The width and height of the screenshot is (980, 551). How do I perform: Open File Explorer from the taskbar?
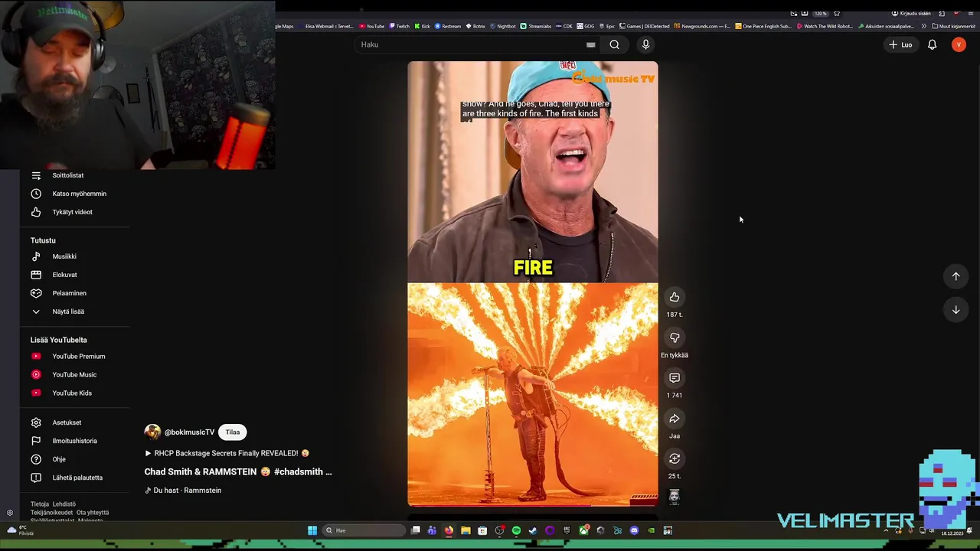(465, 530)
